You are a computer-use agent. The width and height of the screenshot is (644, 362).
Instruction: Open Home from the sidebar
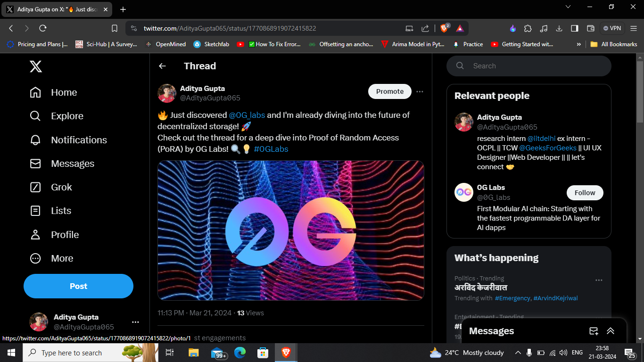(x=53, y=92)
